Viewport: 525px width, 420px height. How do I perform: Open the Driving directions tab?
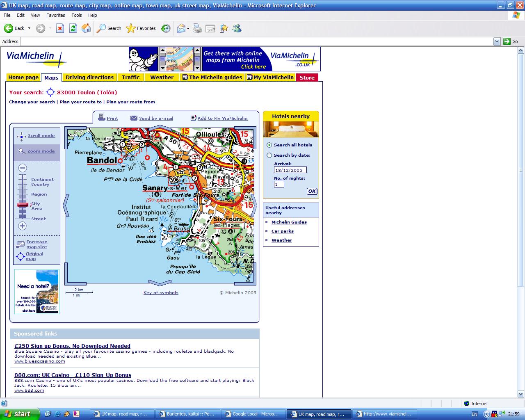coord(89,78)
